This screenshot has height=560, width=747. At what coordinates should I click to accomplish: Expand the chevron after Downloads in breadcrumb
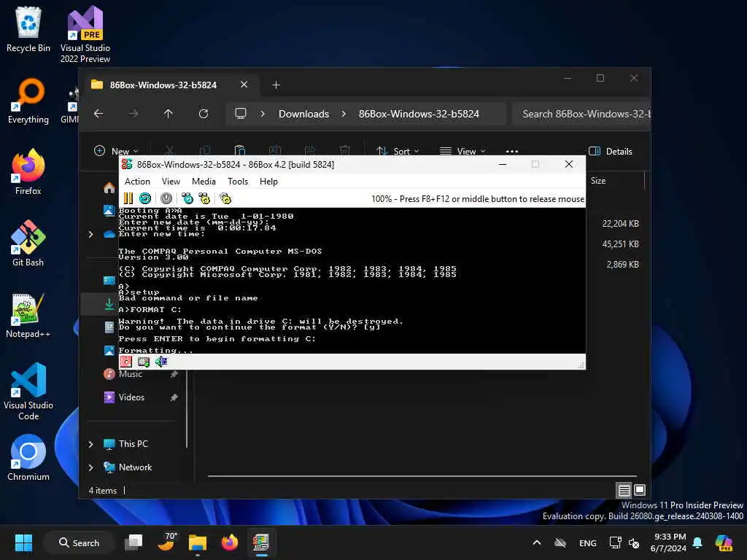344,114
